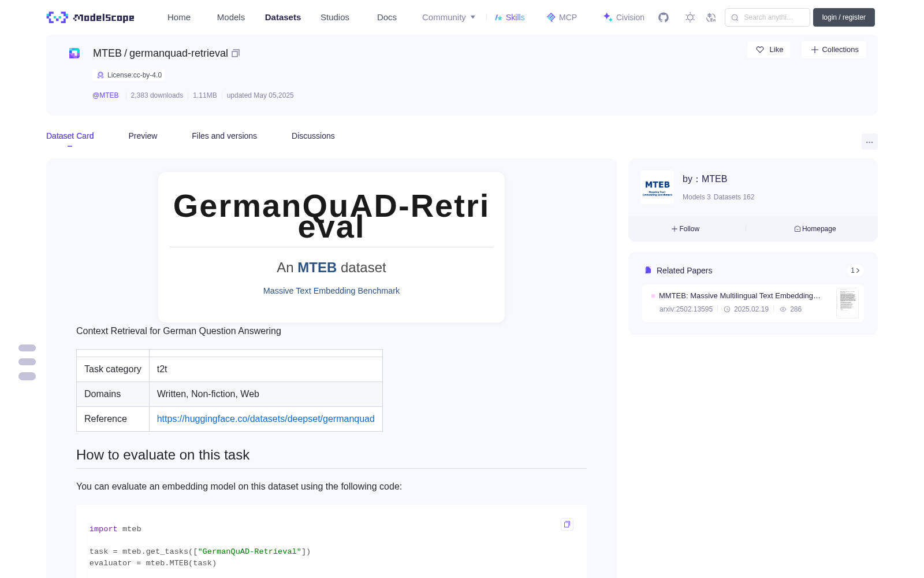Switch to Files and versions tab

224,136
